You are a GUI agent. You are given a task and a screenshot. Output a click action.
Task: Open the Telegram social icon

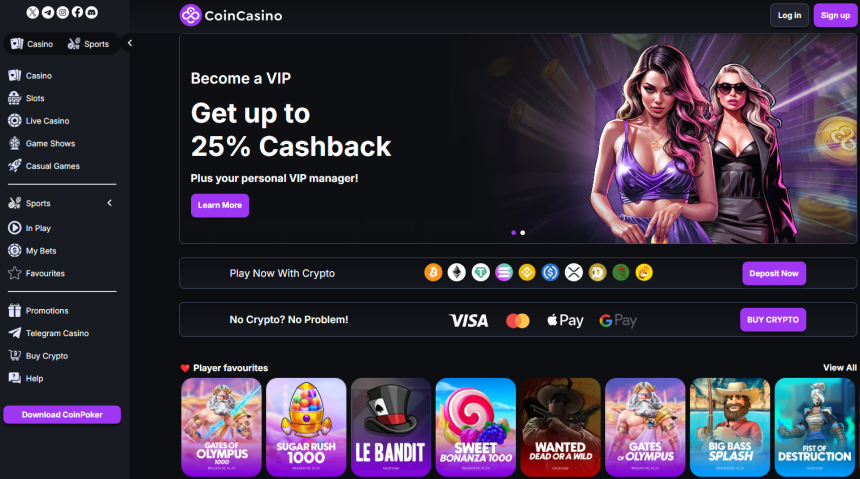[x=48, y=12]
